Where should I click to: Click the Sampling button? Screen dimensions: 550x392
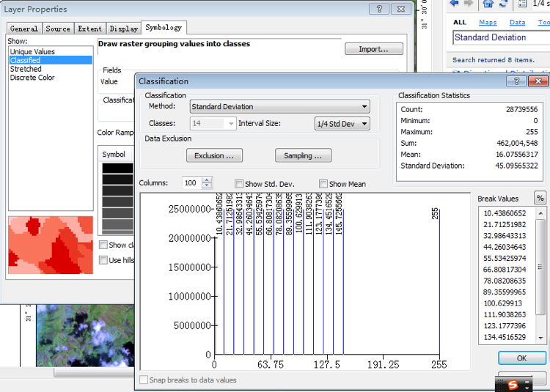click(303, 155)
